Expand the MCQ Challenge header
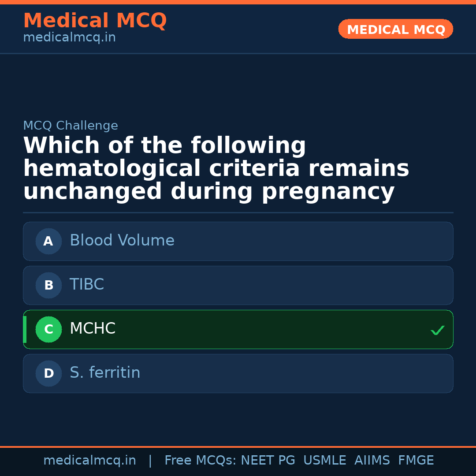The image size is (476, 476). (71, 126)
